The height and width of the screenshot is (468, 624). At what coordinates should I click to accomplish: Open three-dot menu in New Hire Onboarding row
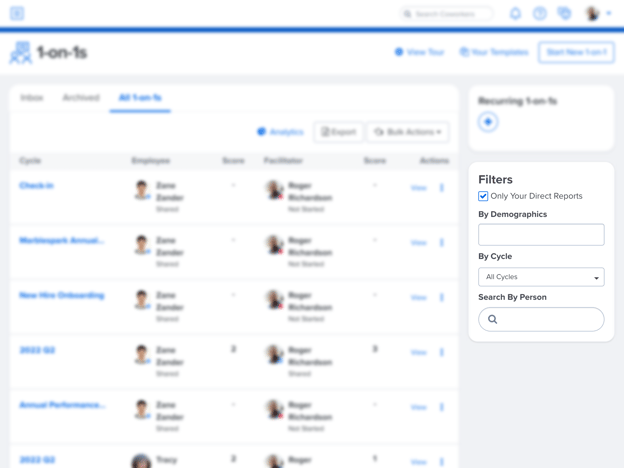point(442,297)
